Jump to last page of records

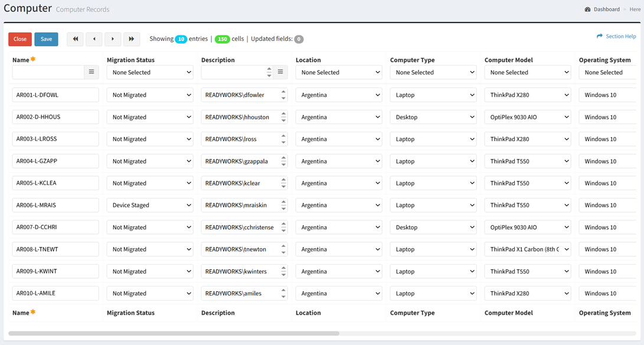[132, 39]
